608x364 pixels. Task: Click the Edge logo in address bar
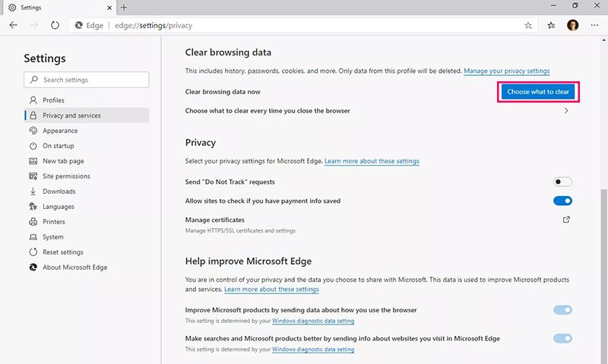(79, 25)
